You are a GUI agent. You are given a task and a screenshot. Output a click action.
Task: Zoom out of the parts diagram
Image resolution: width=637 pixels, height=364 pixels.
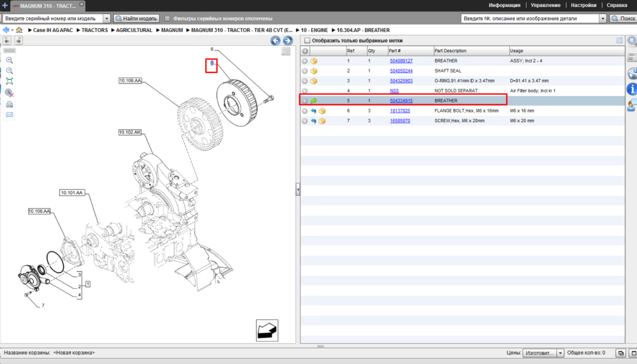10,71
